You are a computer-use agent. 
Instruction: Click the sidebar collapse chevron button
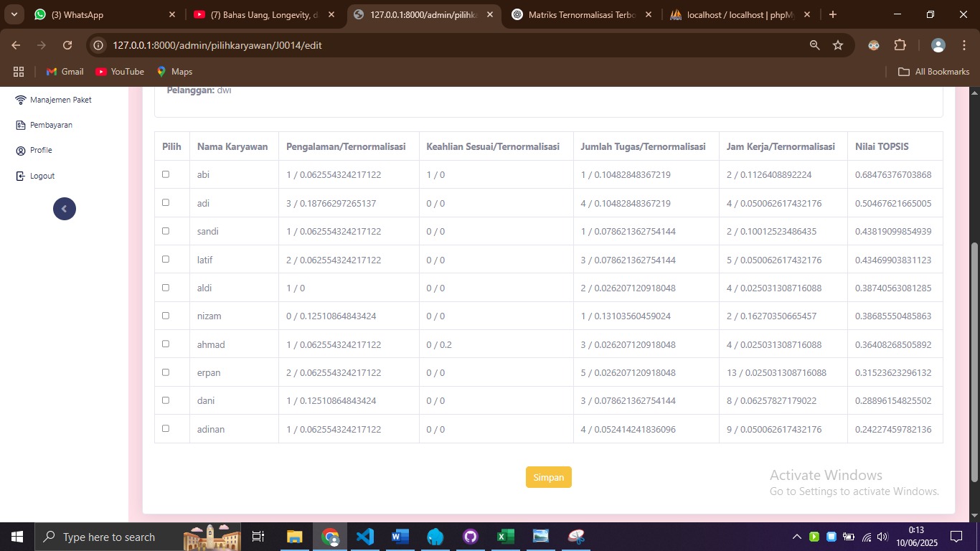click(64, 209)
